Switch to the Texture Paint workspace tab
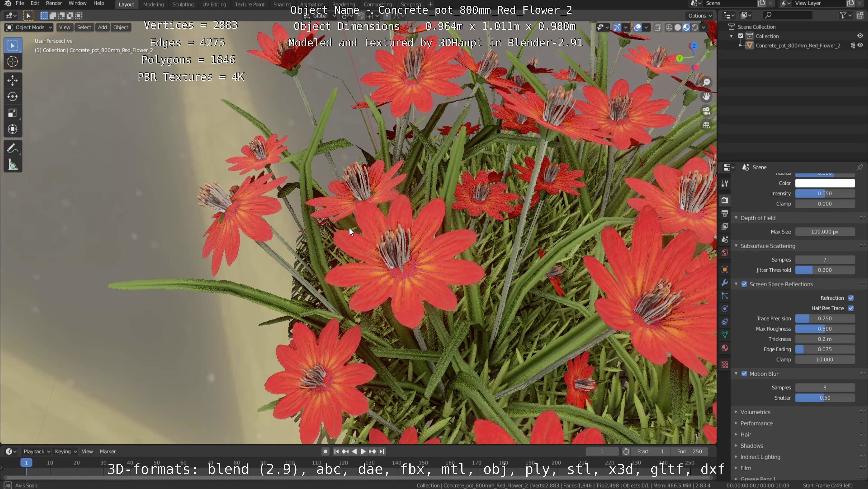 (x=249, y=4)
